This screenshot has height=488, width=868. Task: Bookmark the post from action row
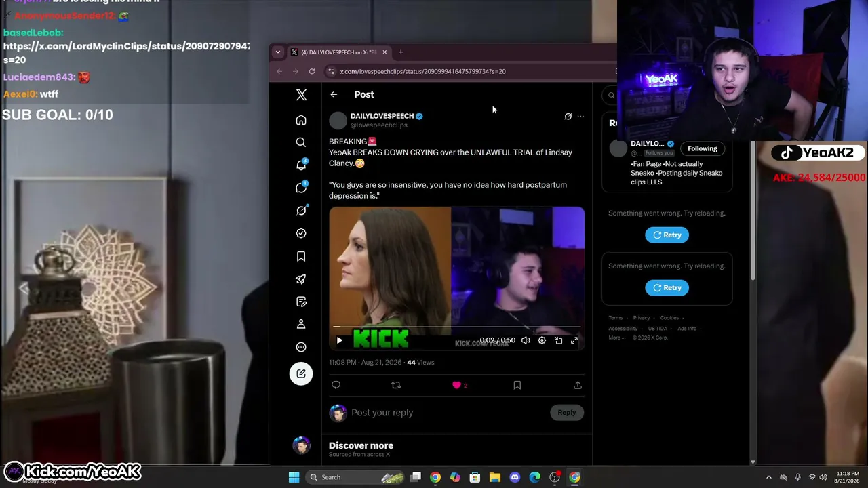point(517,385)
